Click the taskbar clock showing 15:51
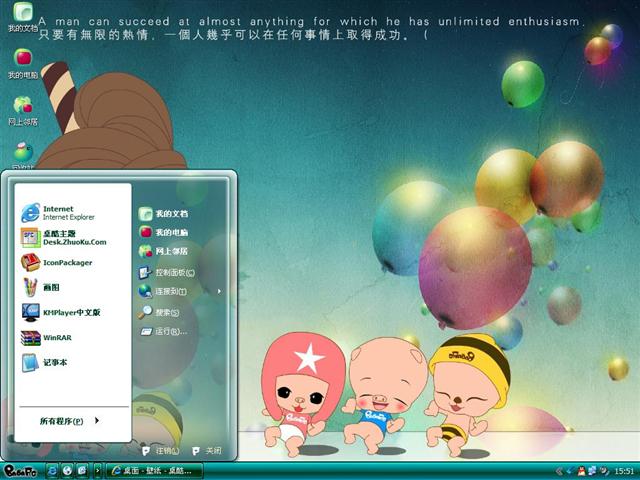This screenshot has height=480, width=640. pos(623,470)
